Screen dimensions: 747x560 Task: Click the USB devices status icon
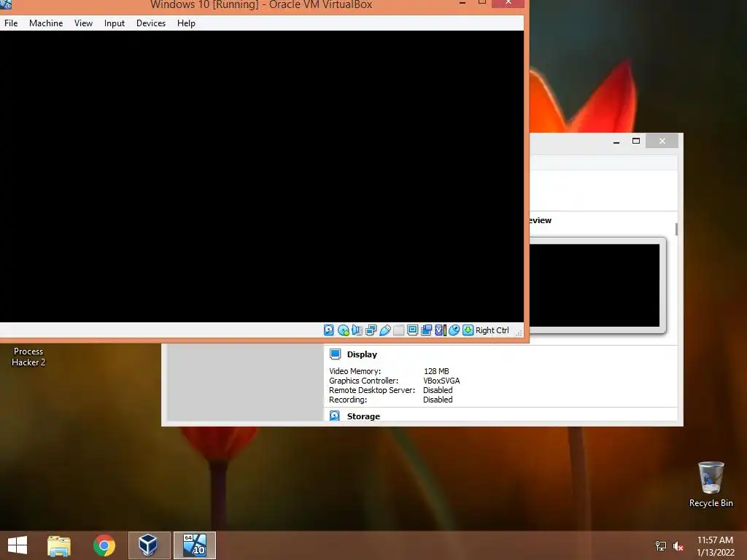pos(385,330)
